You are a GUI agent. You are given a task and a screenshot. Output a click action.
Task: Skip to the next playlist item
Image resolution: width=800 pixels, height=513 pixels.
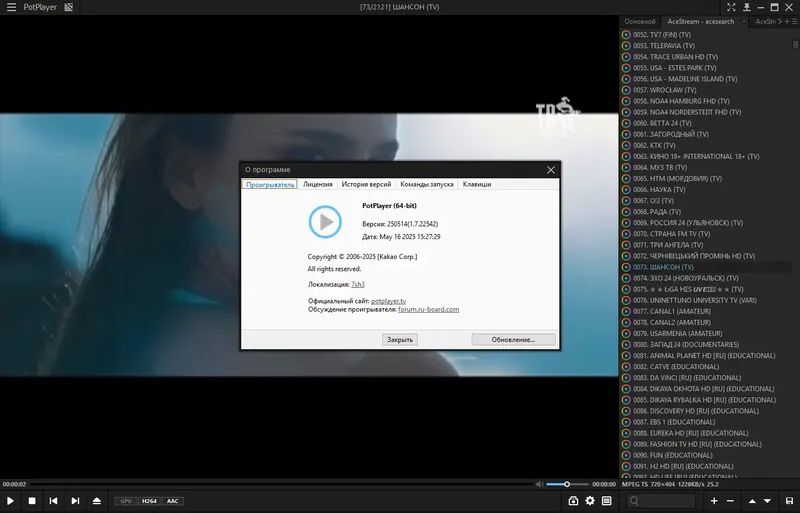75,501
